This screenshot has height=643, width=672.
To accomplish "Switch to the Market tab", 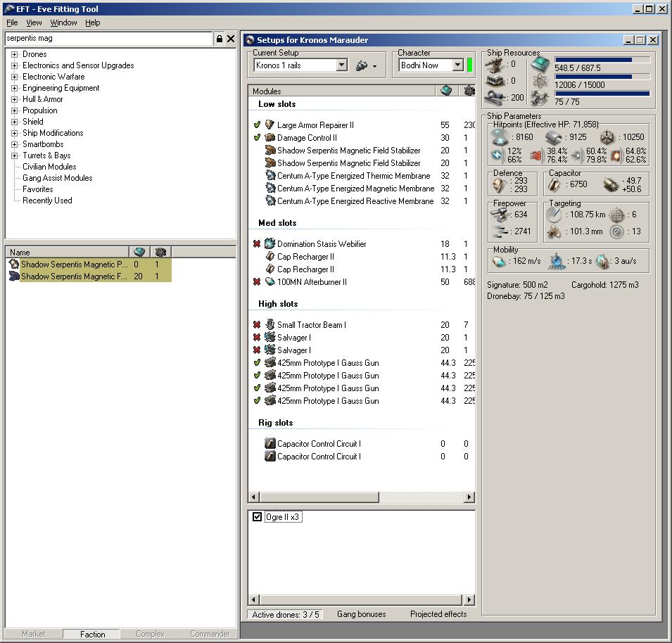I will coord(34,634).
